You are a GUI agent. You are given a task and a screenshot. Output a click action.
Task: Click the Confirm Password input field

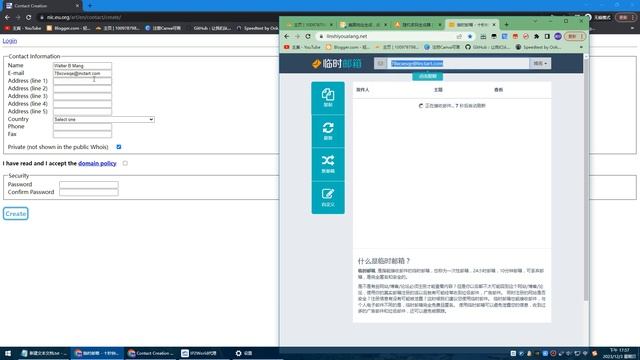pos(89,192)
